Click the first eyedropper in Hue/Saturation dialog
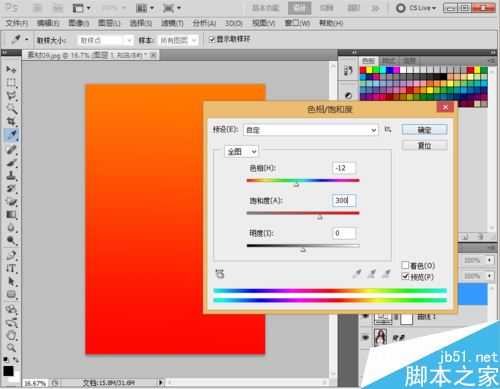This screenshot has height=389, width=500. pos(357,274)
